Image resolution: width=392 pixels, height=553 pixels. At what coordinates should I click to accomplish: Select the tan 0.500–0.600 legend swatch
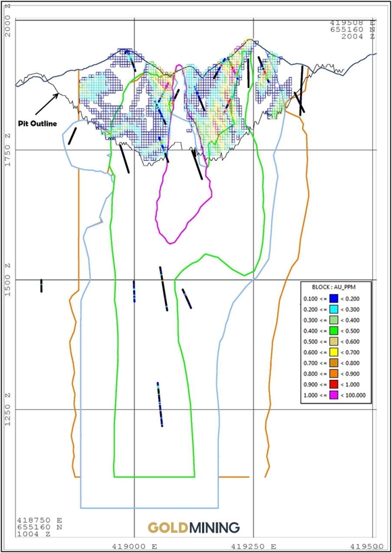click(335, 342)
